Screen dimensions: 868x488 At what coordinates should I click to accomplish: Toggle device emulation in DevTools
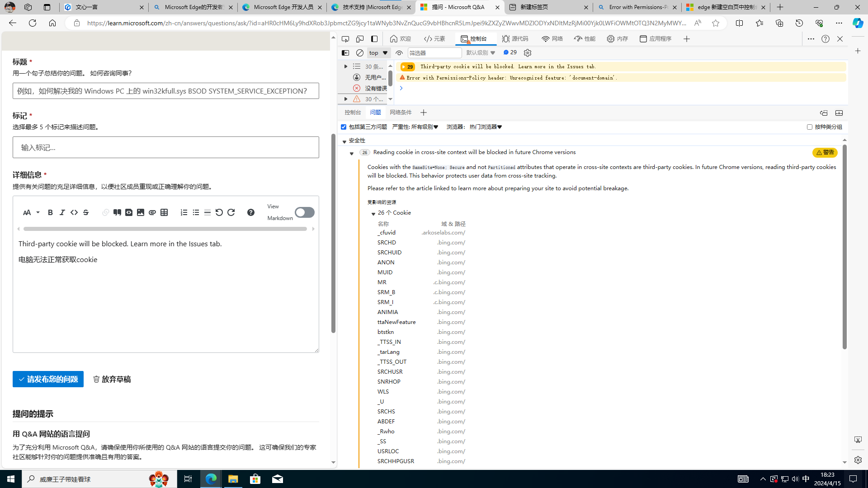coord(360,39)
